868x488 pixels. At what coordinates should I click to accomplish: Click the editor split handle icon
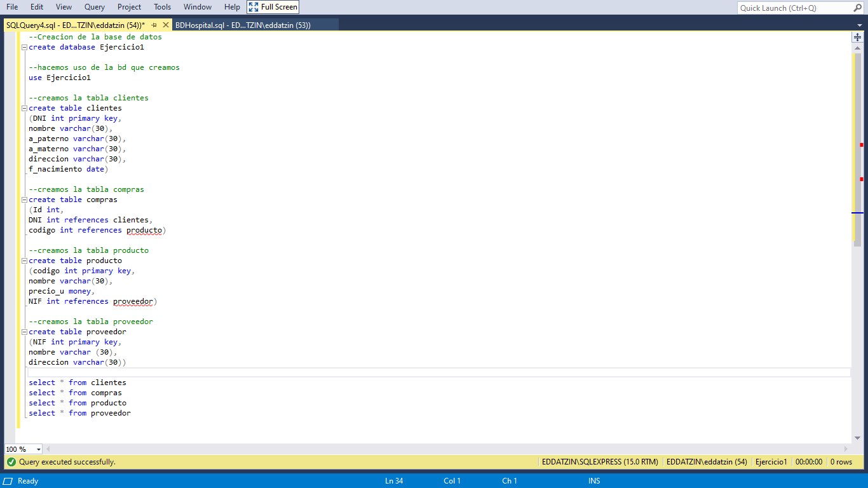[x=857, y=37]
